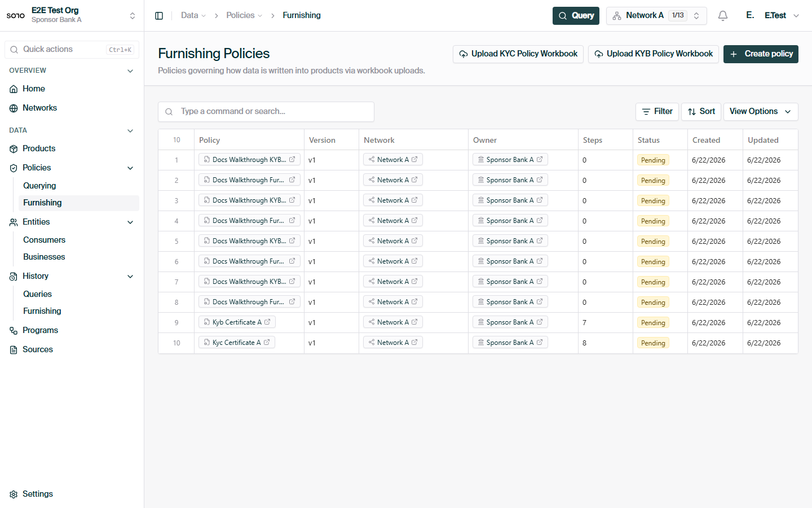The height and width of the screenshot is (508, 812).
Task: Open Furnishing under History
Action: pos(78,311)
